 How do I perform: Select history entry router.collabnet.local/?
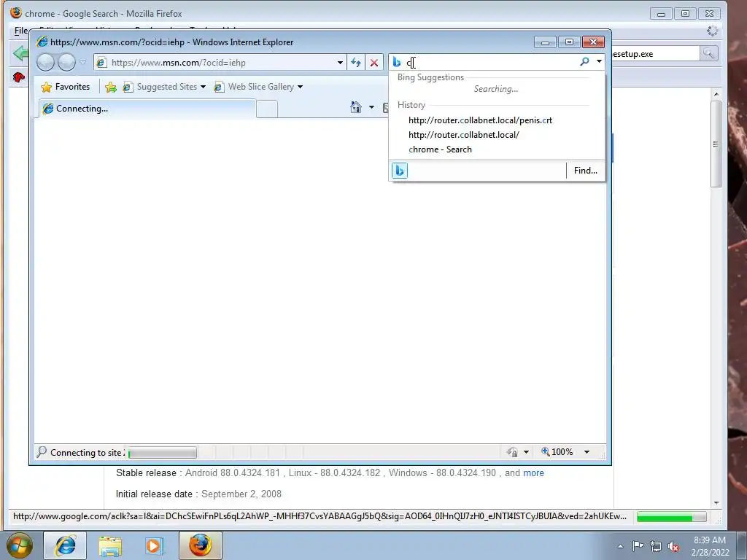click(x=463, y=135)
